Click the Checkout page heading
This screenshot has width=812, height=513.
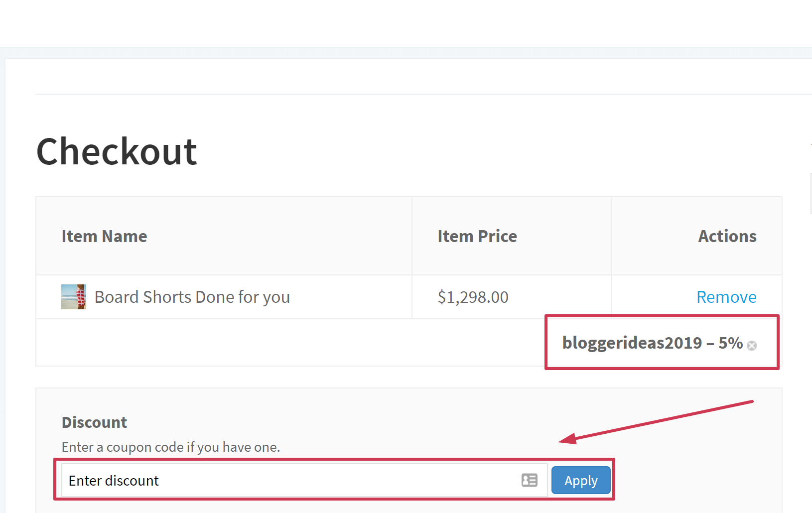117,151
